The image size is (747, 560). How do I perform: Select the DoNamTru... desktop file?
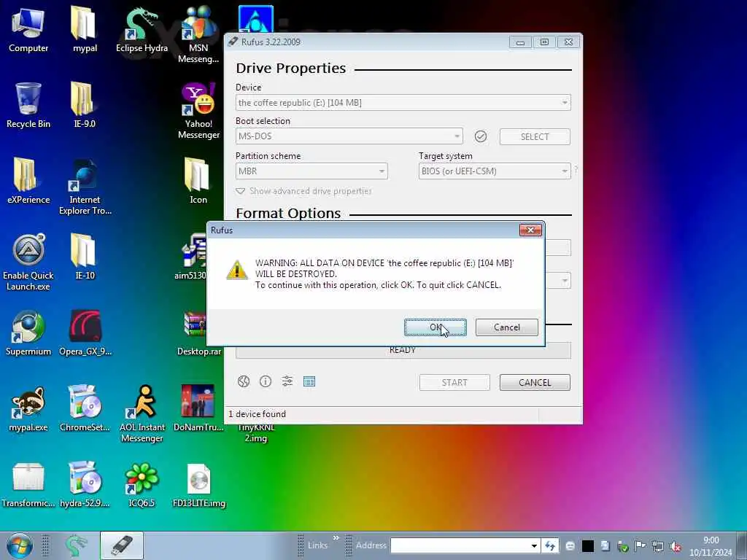(198, 408)
